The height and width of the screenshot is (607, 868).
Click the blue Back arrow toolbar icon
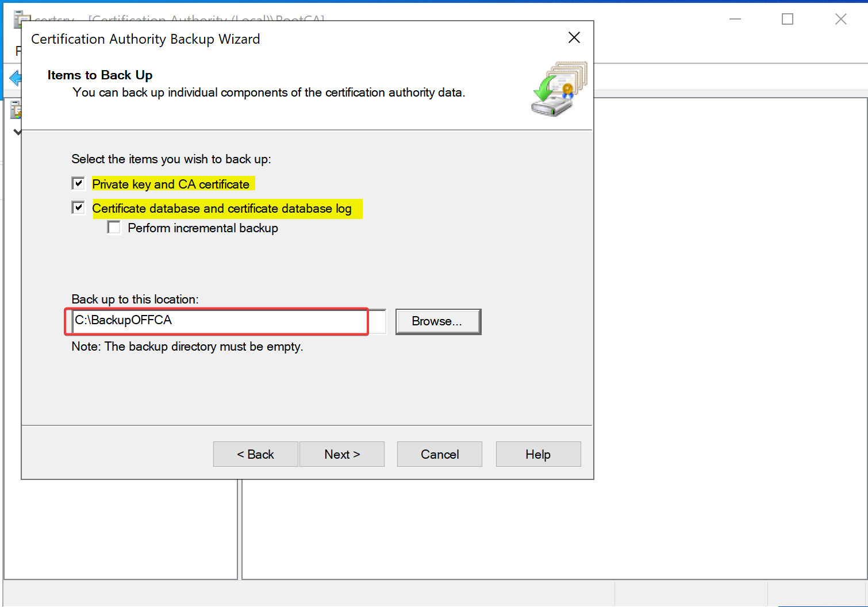[x=15, y=78]
